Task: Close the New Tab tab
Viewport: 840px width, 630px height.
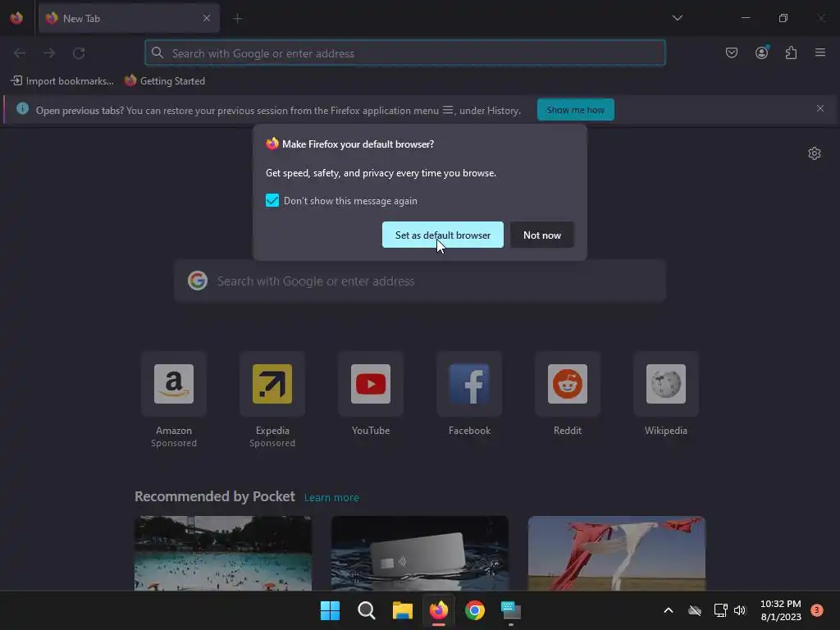Action: [207, 18]
